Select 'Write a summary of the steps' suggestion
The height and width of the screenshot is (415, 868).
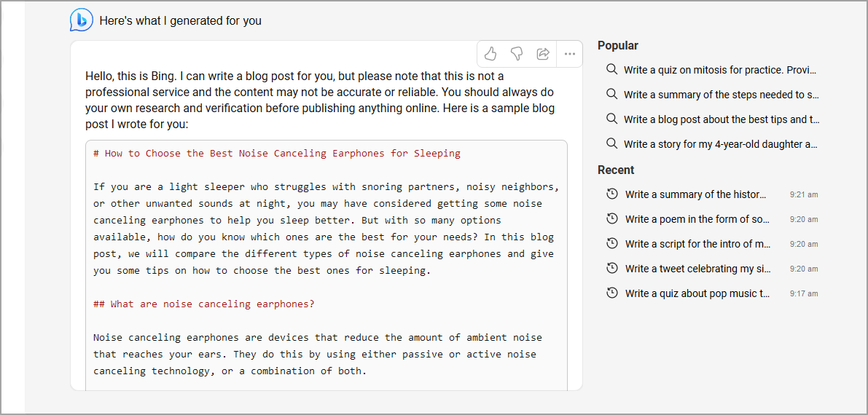(721, 95)
